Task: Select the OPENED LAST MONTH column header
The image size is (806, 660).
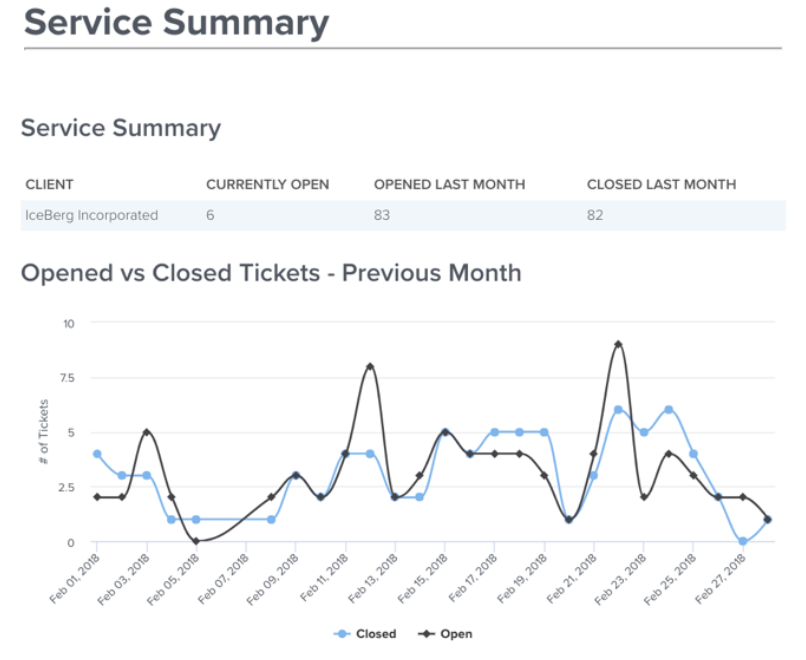Action: pyautogui.click(x=449, y=185)
